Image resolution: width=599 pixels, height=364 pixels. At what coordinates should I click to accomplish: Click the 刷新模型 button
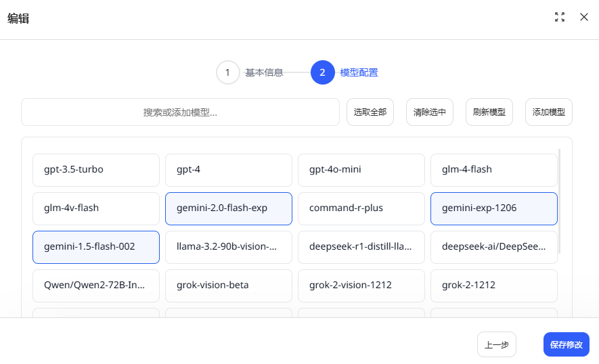(489, 112)
